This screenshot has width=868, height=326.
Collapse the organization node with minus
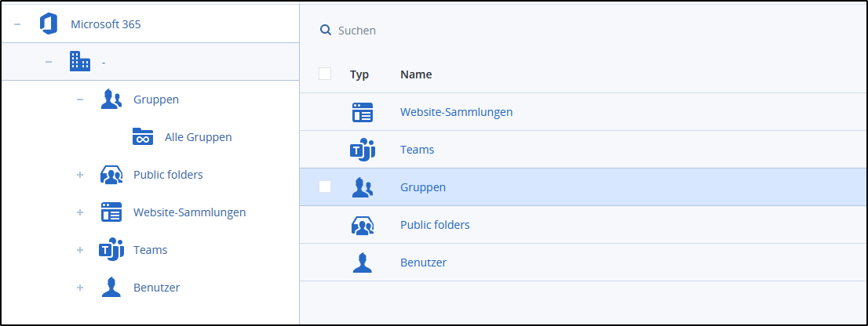coord(49,61)
